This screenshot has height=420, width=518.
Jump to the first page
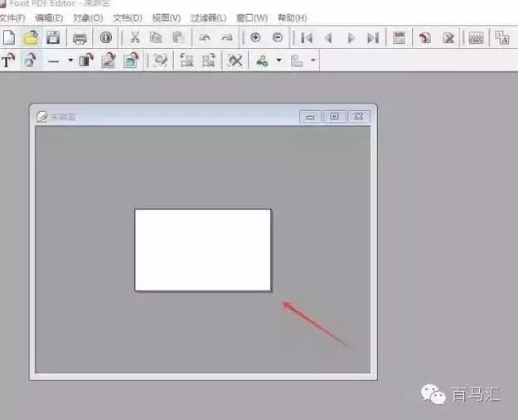[x=307, y=38]
